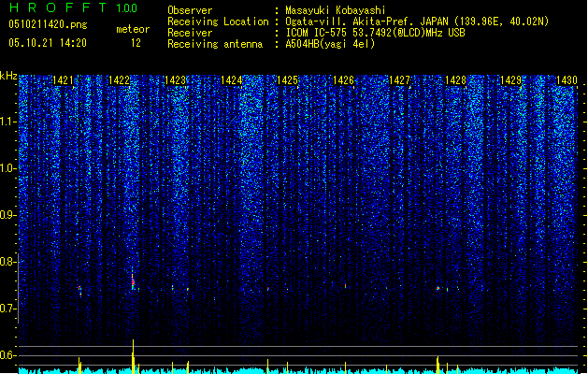Click the Receiver value ICOM IC-575
This screenshot has width=588, height=374.
(x=318, y=33)
